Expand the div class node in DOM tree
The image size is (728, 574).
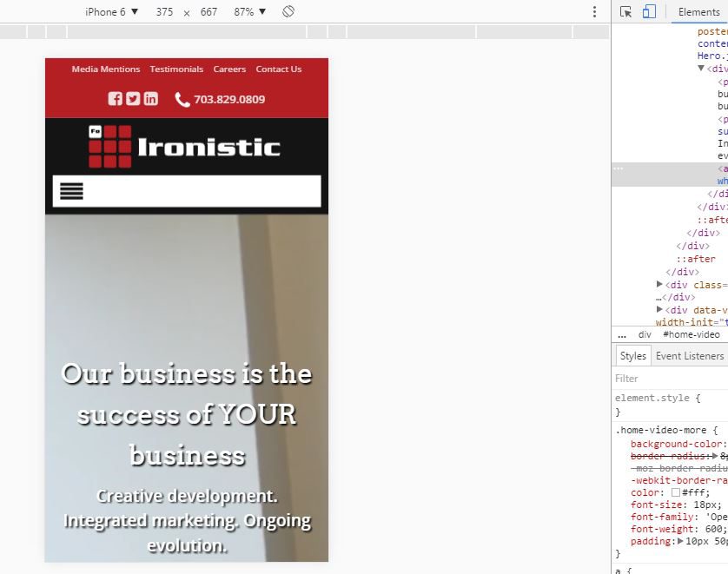point(659,284)
